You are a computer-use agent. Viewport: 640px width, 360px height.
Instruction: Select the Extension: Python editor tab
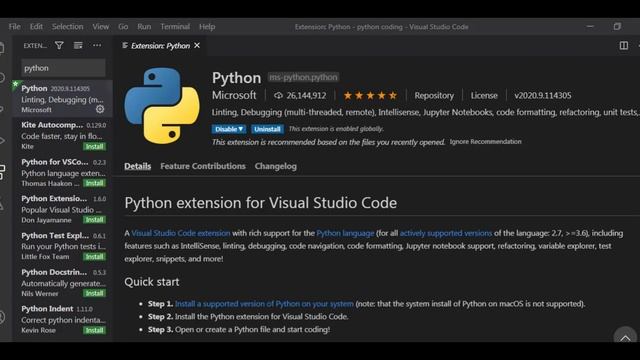[x=160, y=46]
